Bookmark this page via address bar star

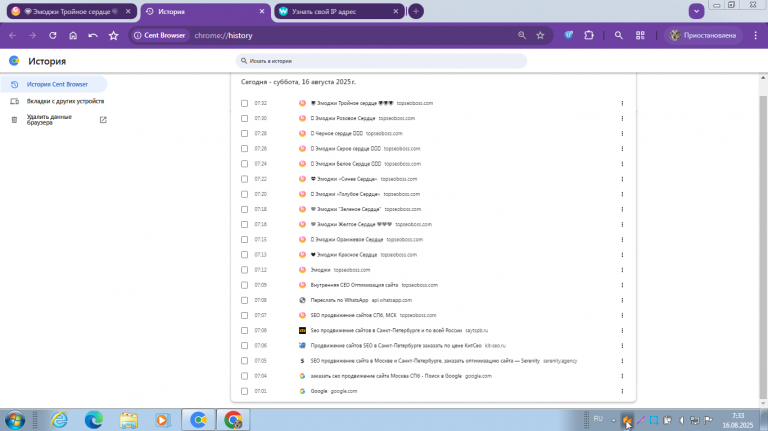540,35
